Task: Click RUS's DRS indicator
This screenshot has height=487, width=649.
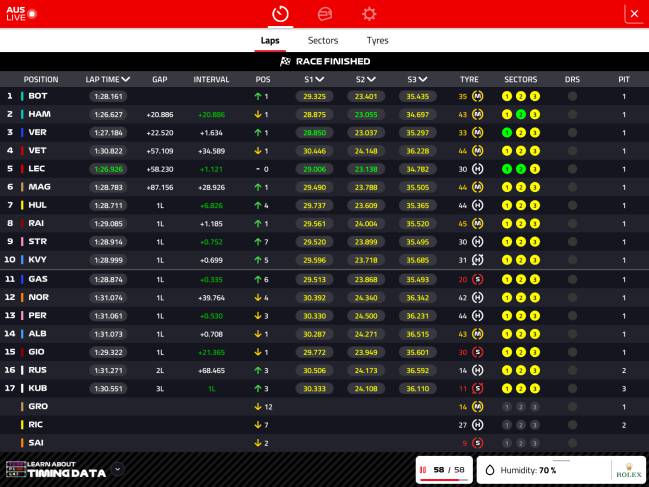Action: point(572,370)
